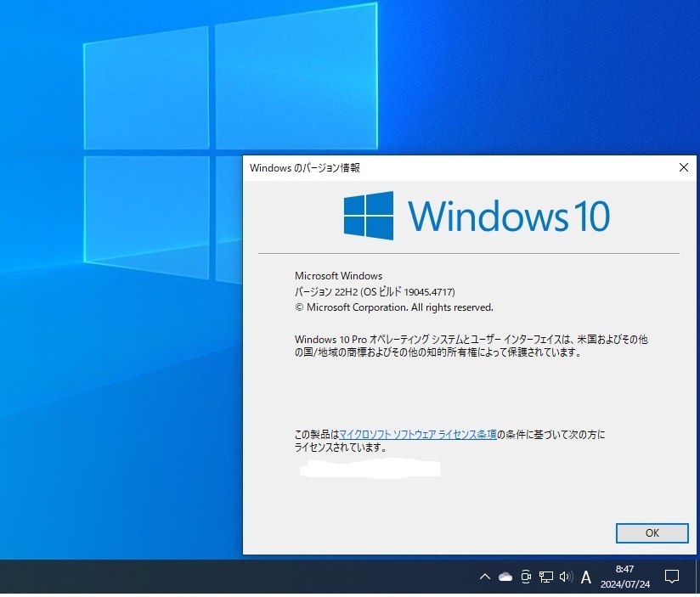Click the Windows 10 logo in the dialog
The image size is (700, 597).
click(x=477, y=216)
